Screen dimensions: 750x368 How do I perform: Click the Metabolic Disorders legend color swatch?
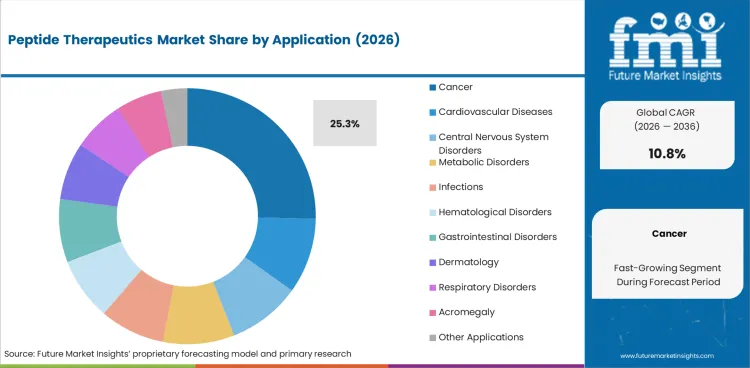(432, 162)
